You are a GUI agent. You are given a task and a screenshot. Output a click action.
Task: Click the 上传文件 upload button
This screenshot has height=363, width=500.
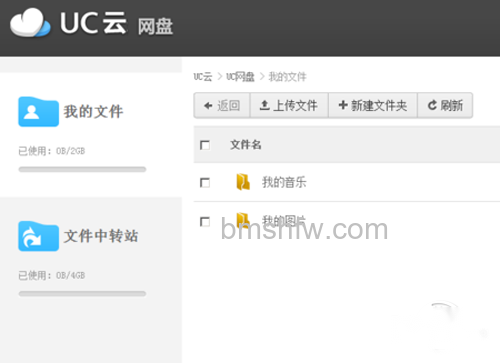point(289,106)
